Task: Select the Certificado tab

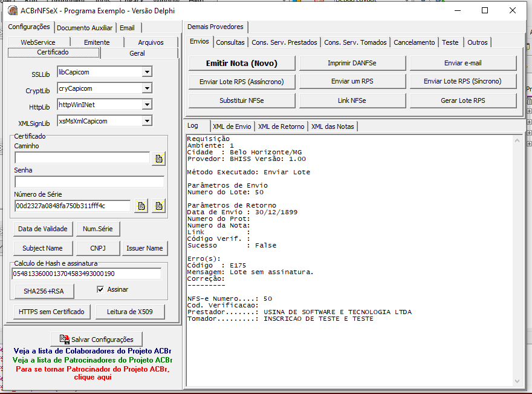Action: coord(53,52)
